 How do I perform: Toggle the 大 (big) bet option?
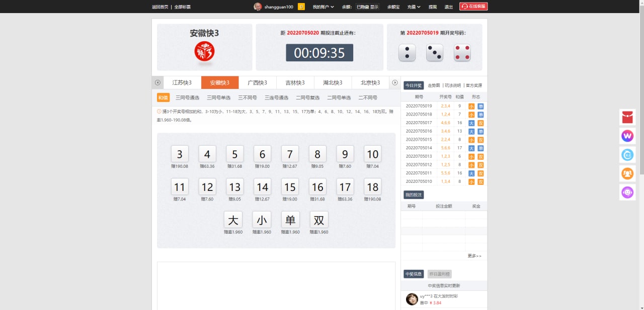pyautogui.click(x=233, y=220)
